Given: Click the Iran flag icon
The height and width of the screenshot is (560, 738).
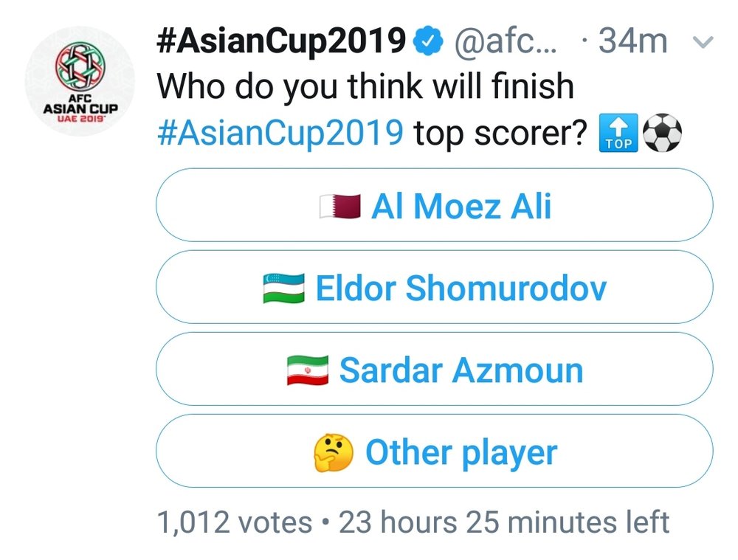Looking at the screenshot, I should (307, 370).
